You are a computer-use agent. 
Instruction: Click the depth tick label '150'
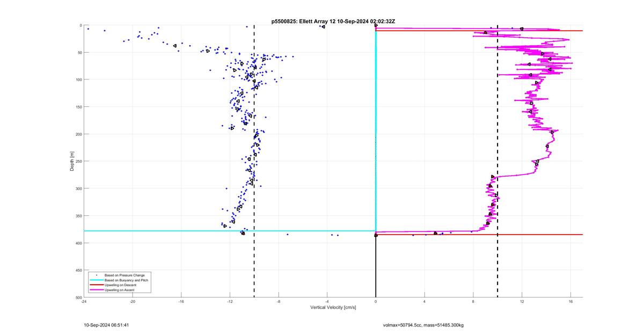point(78,107)
